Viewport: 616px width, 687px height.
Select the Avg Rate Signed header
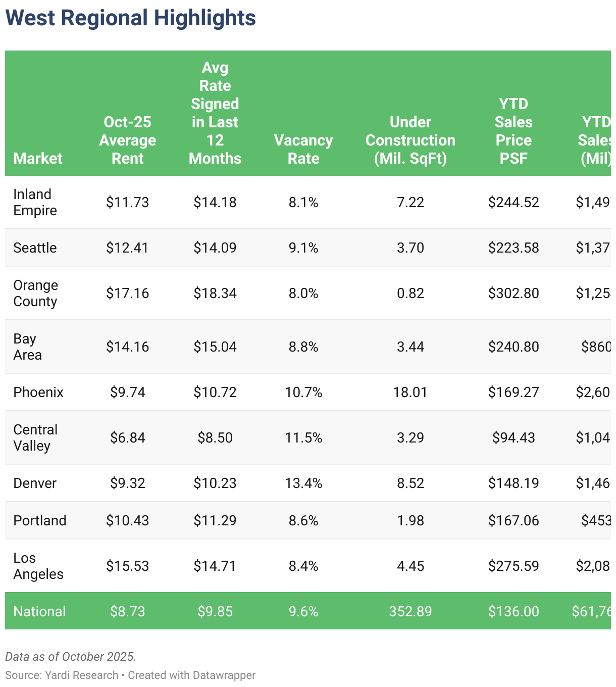215,113
